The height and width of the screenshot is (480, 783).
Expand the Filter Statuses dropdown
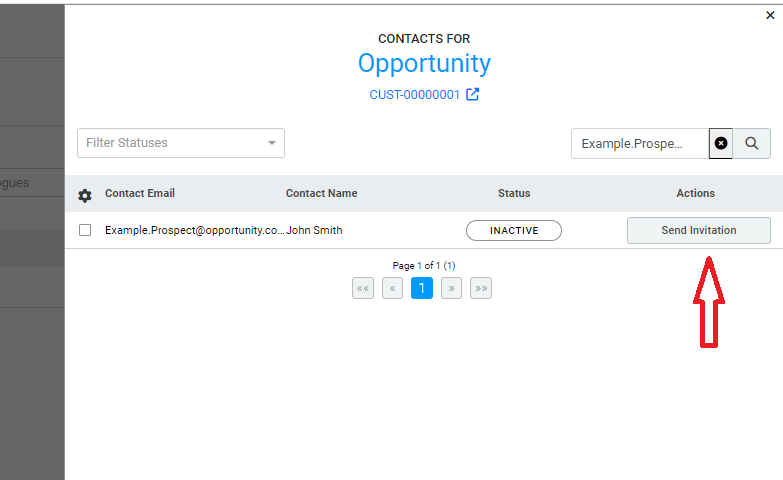pyautogui.click(x=181, y=143)
